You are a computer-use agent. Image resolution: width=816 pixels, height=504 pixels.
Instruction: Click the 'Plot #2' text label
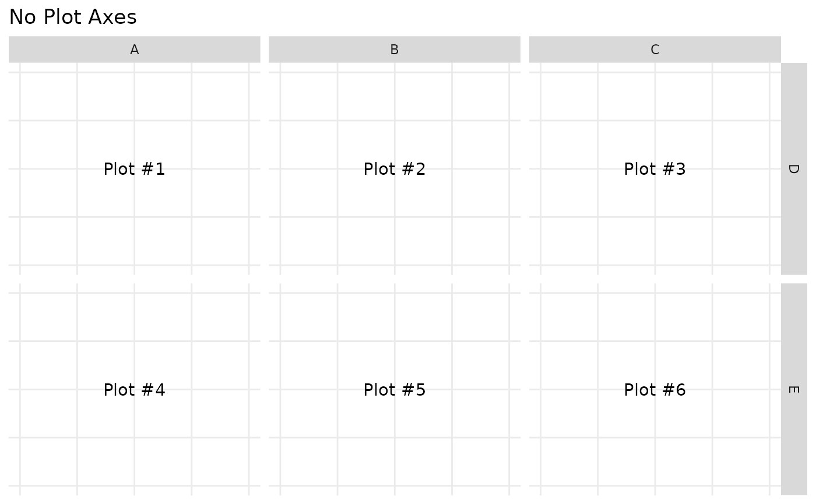pyautogui.click(x=394, y=169)
